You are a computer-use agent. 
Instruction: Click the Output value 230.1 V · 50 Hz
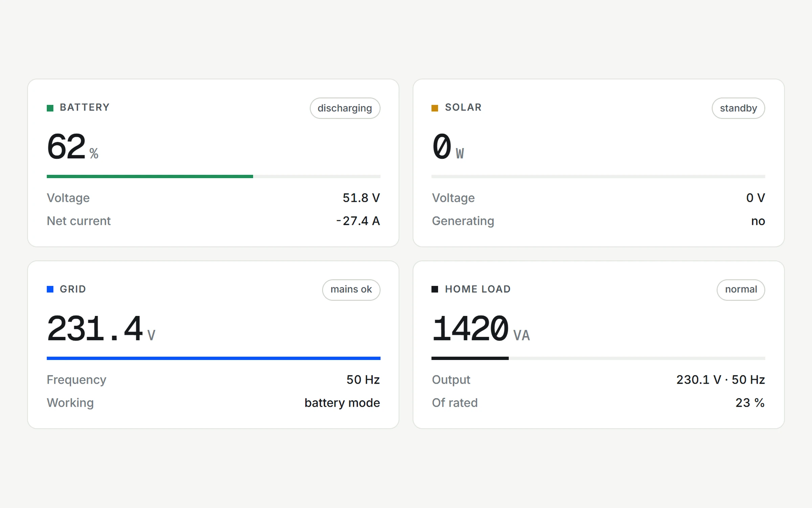click(x=721, y=380)
